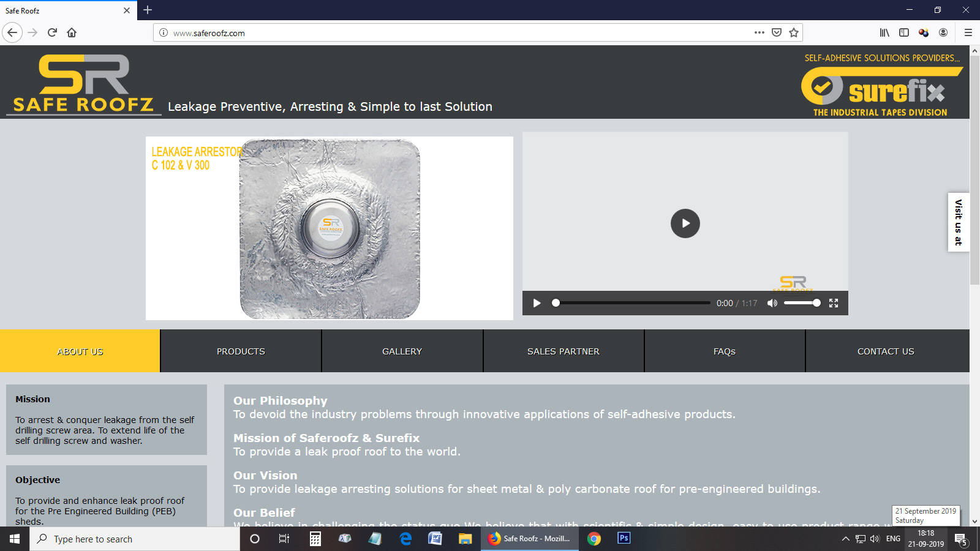
Task: Adjust the video volume slider
Action: [x=802, y=303]
